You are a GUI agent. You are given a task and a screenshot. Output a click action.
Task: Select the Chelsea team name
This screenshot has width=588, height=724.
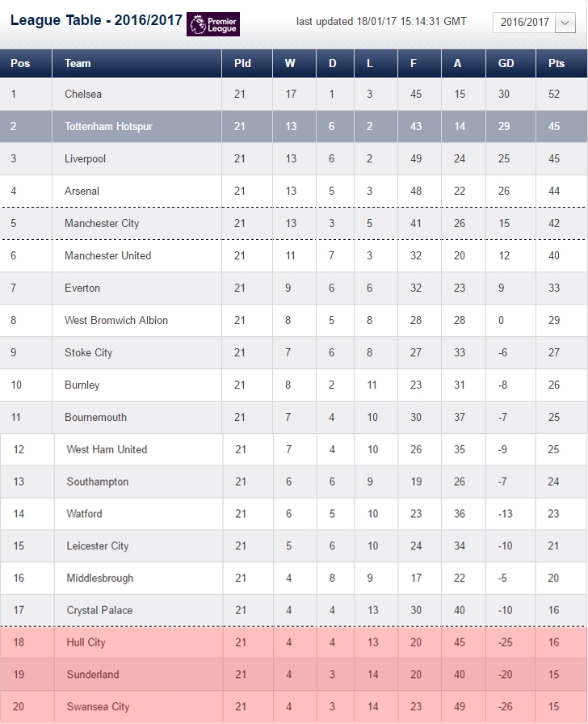(83, 95)
